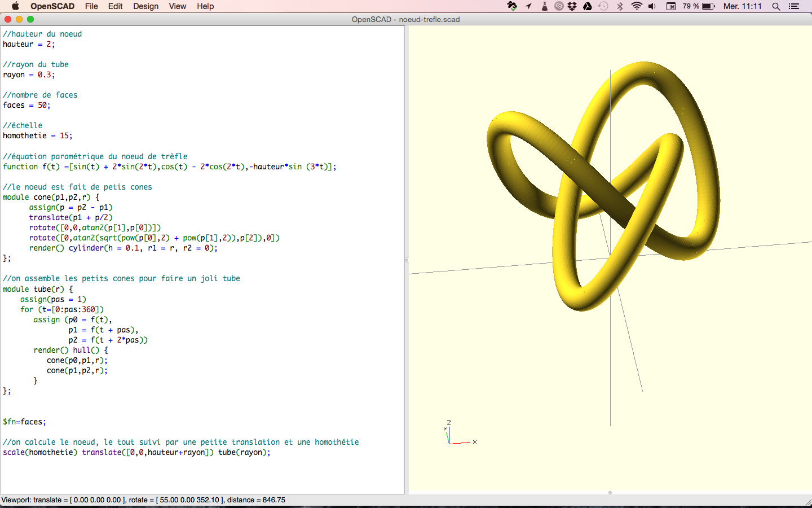
Task: Open the volume control in menu bar
Action: (x=652, y=6)
